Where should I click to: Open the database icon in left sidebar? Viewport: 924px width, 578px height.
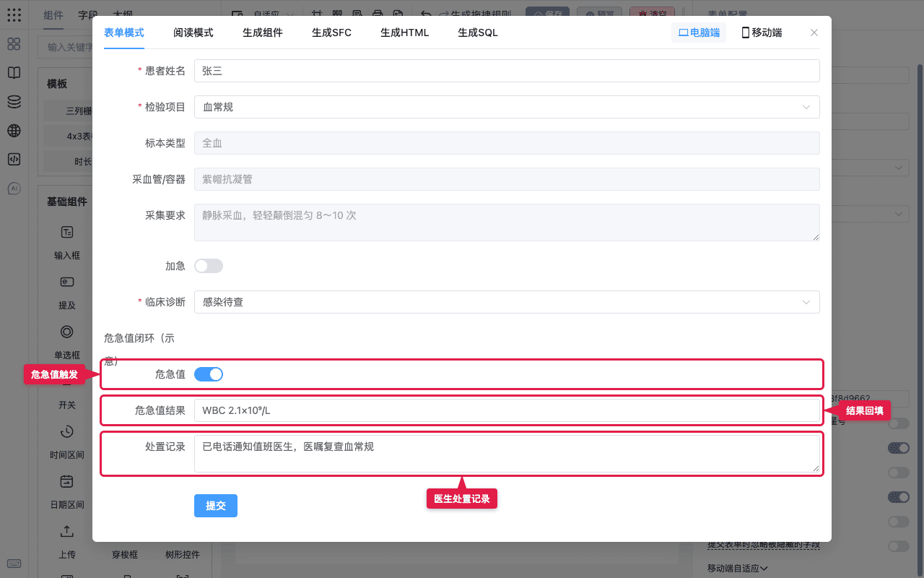pyautogui.click(x=14, y=102)
